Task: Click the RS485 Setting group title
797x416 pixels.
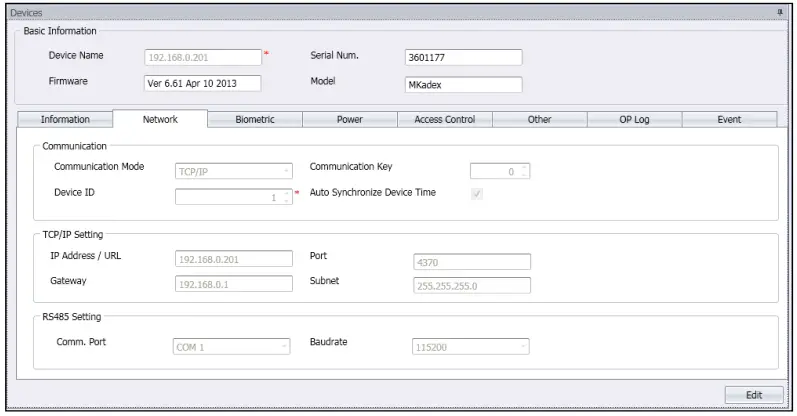Action: (72, 317)
